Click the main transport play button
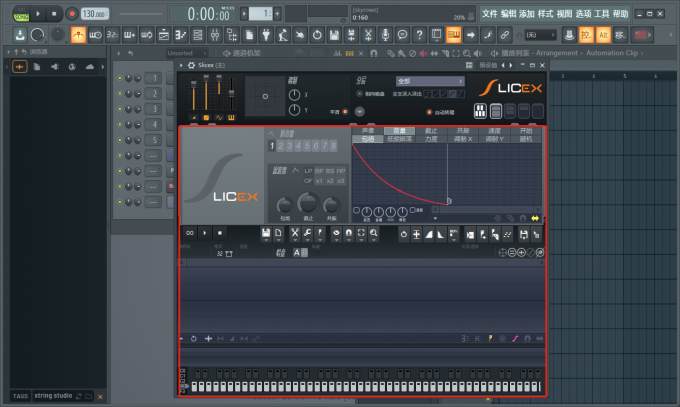Screen dimensions: 680x407 click(38, 14)
